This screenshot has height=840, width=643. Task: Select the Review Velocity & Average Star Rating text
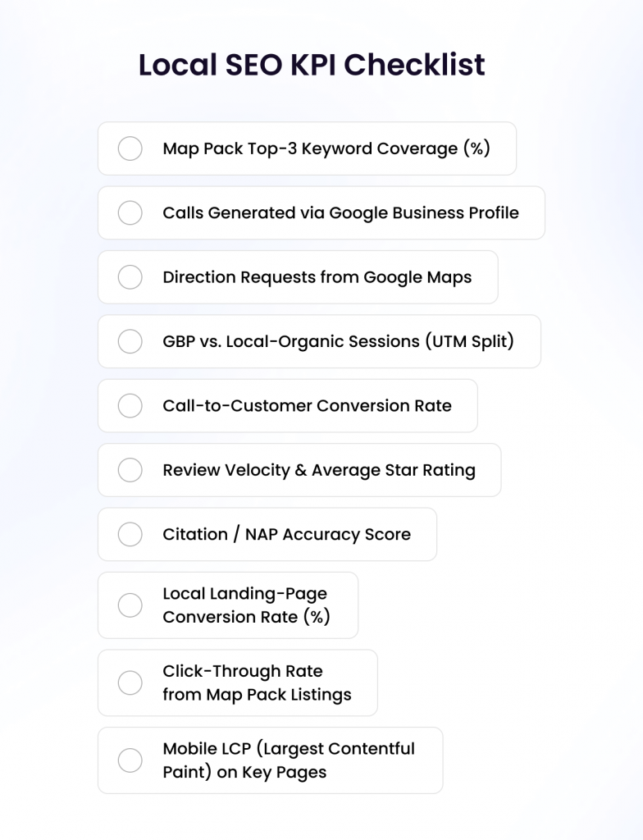319,470
